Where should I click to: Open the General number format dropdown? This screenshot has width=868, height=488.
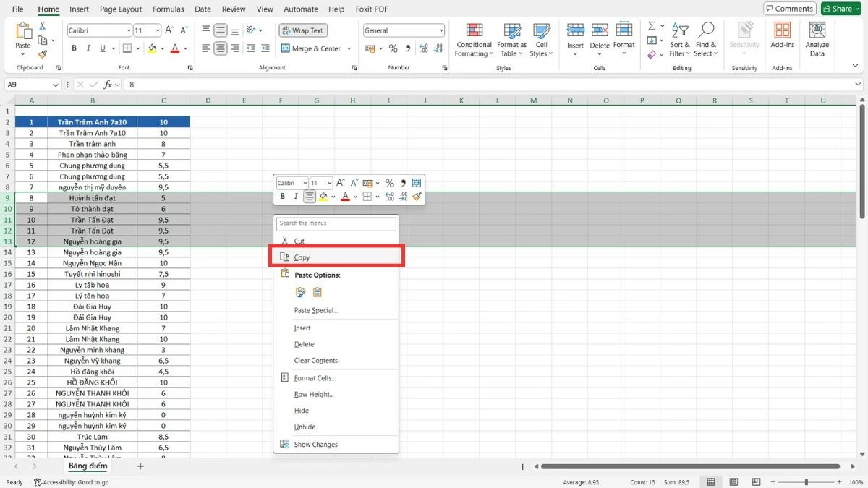pos(441,30)
